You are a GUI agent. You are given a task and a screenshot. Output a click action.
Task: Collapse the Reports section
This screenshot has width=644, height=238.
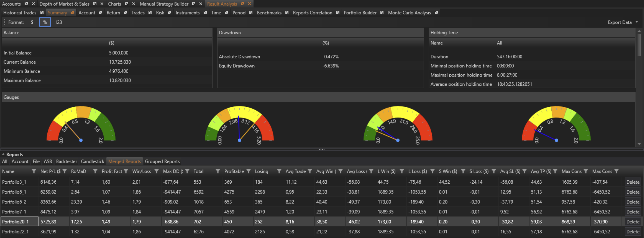[x=3, y=154]
